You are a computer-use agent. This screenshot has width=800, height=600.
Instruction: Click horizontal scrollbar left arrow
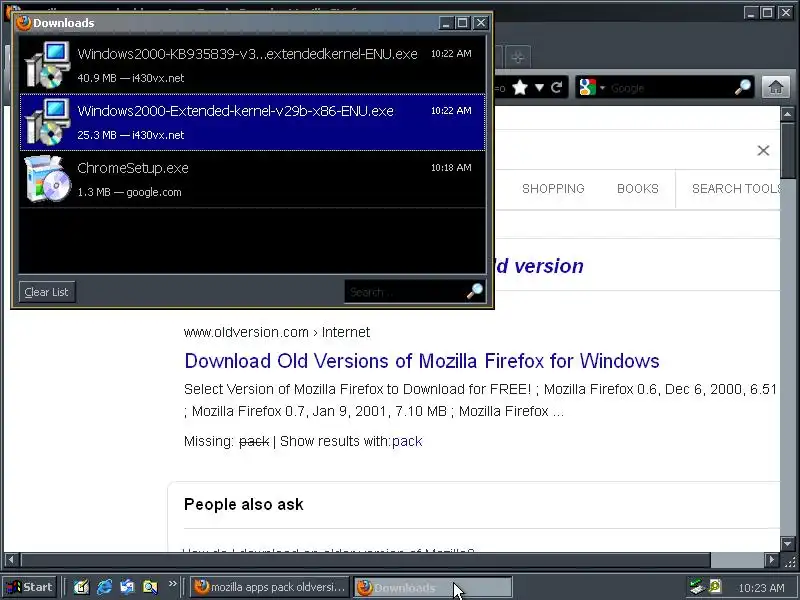coord(11,560)
